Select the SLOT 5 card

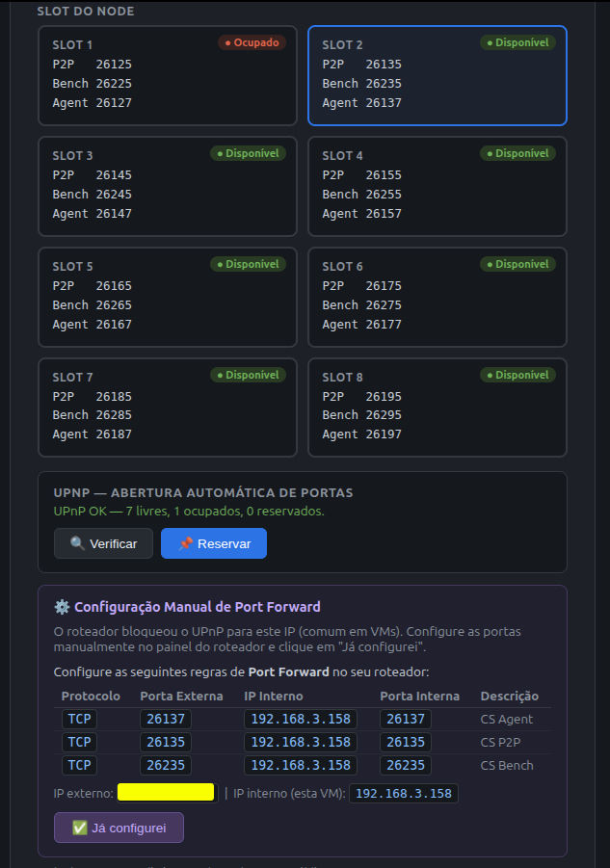point(167,298)
